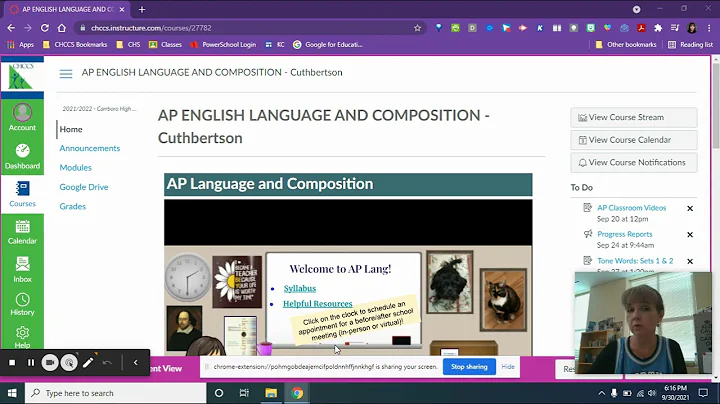
Task: Click the Windows taskbar search box
Action: [115, 393]
